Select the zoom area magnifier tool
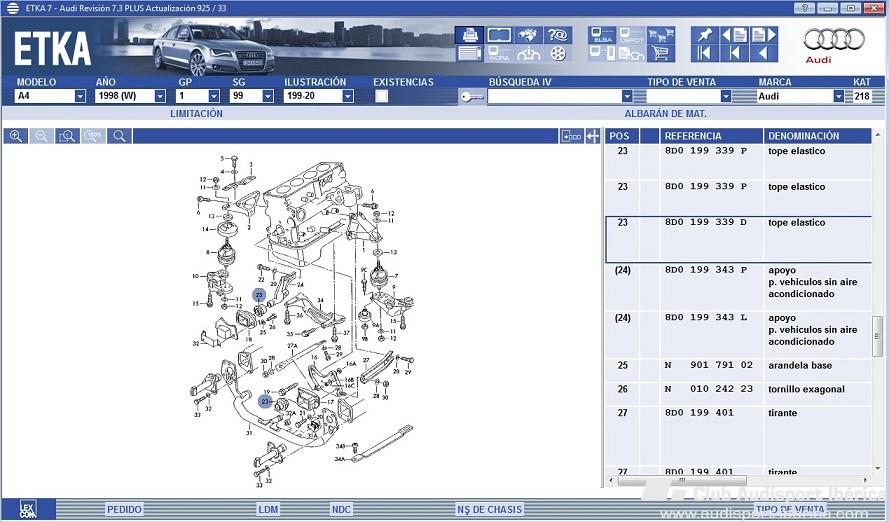 pyautogui.click(x=67, y=136)
